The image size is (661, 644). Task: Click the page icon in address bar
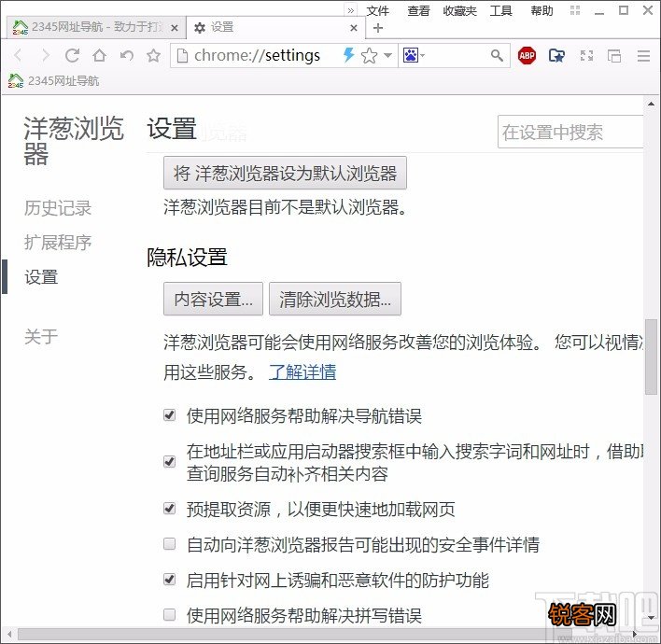coord(182,55)
